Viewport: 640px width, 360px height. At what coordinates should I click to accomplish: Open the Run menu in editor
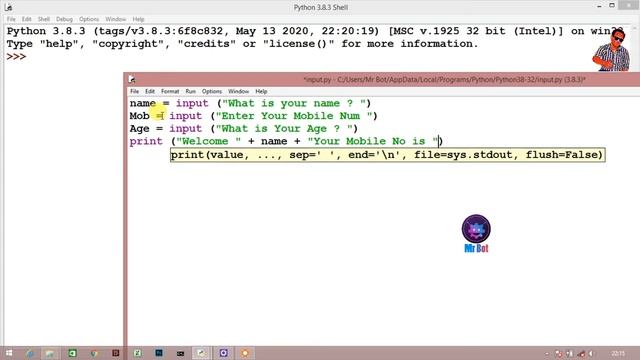click(x=191, y=91)
